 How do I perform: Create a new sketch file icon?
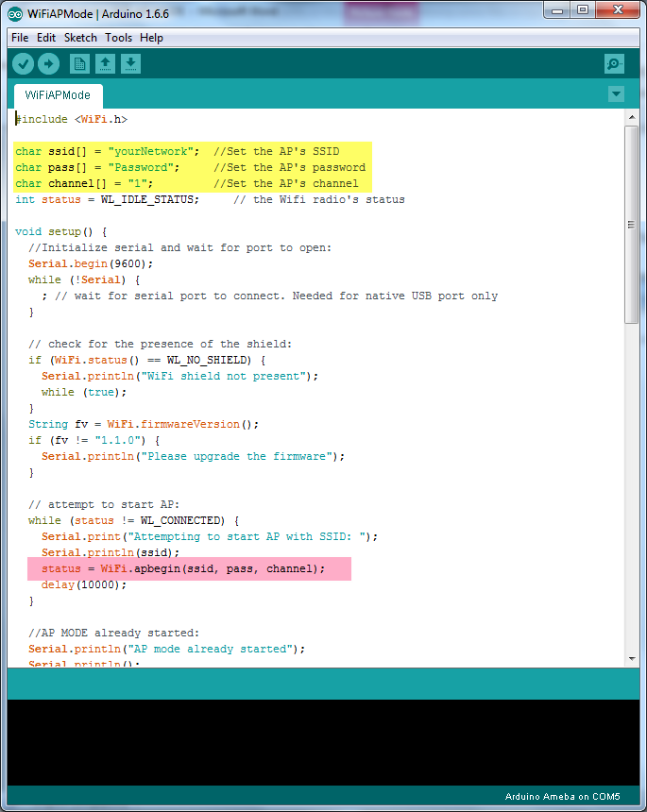point(79,63)
